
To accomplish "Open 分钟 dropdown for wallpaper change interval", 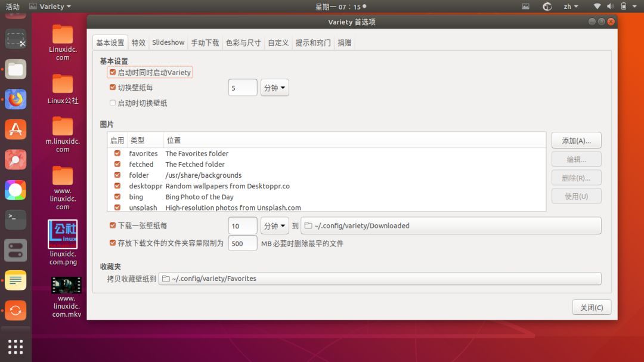I will [275, 88].
